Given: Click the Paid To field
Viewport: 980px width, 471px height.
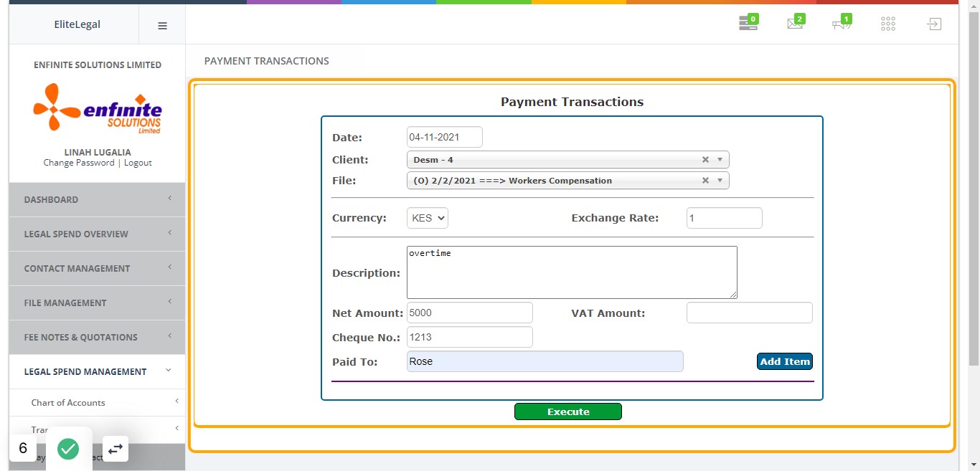Looking at the screenshot, I should pos(545,361).
